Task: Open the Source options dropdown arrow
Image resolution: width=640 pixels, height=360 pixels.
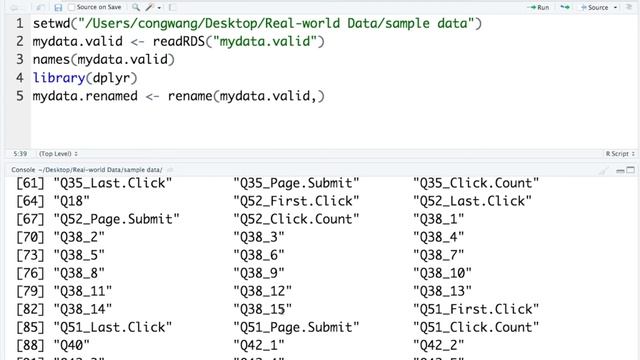Action: point(616,8)
